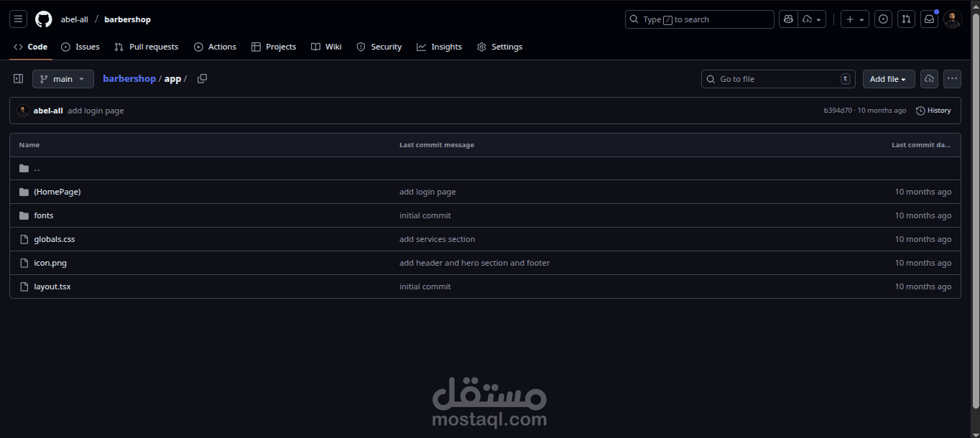Switch to the Issues tab
Screen dimensions: 980x438
(80, 47)
